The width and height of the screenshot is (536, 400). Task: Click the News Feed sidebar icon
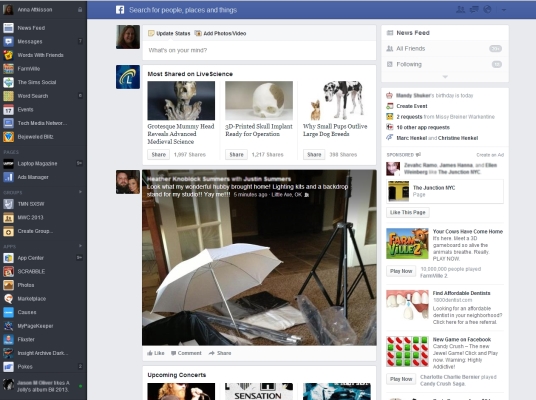coord(8,28)
